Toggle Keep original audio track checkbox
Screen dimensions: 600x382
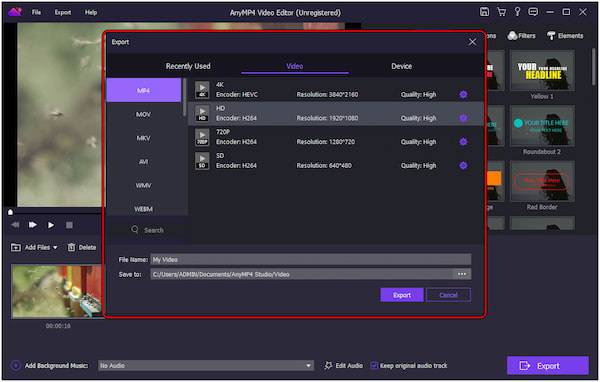(x=374, y=366)
